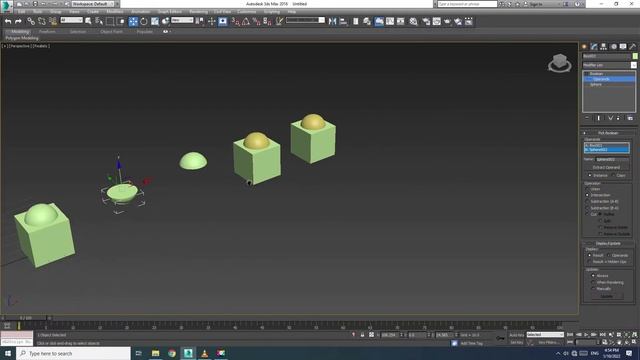
Task: Toggle Window/Crossing selection mode icon
Action: click(x=121, y=22)
